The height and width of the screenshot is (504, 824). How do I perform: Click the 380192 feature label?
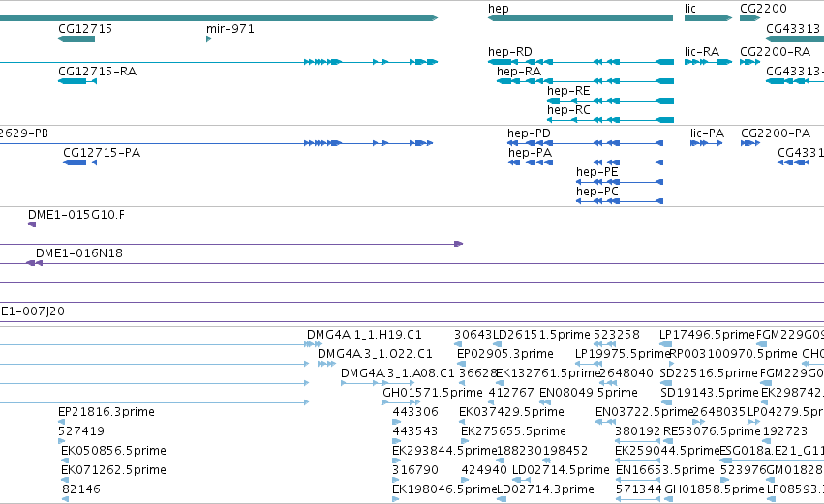[637, 431]
